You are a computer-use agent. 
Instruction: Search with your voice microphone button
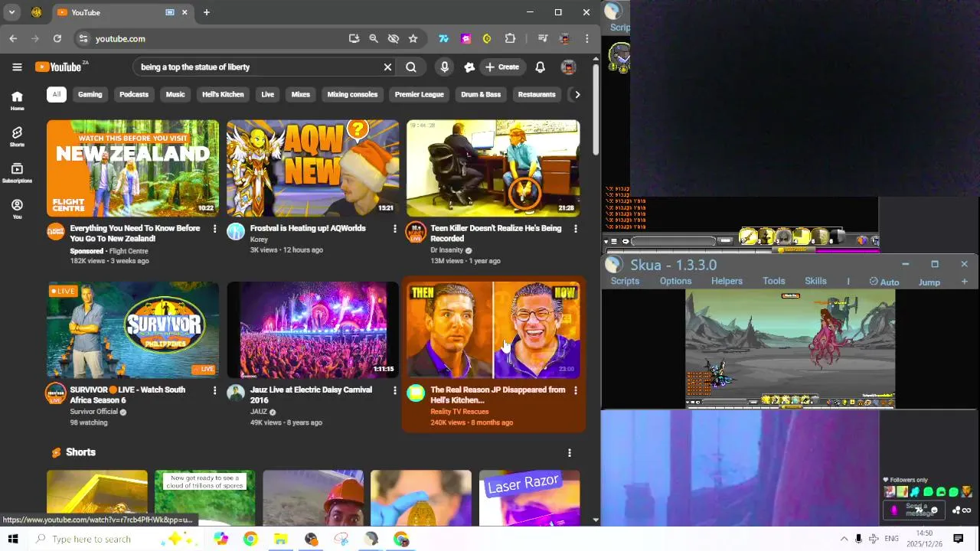[x=444, y=67]
